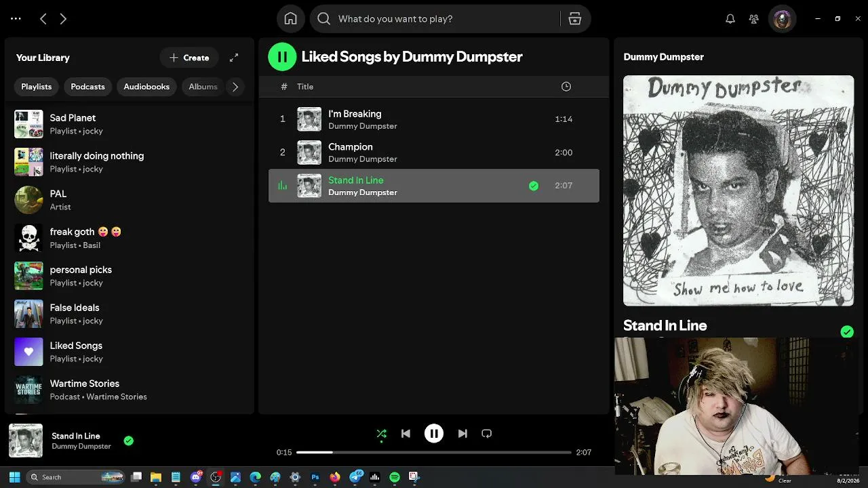The width and height of the screenshot is (868, 488).
Task: Toggle shuffle in player bar
Action: [x=382, y=434]
